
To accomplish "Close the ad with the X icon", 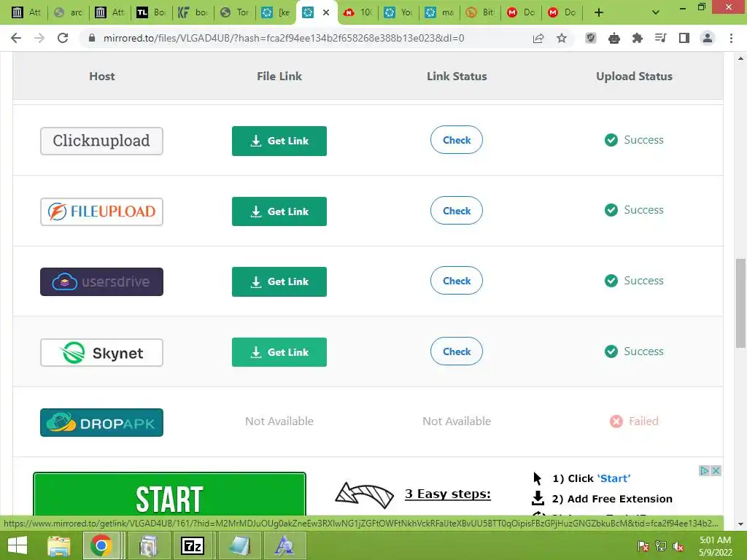I will pos(716,471).
